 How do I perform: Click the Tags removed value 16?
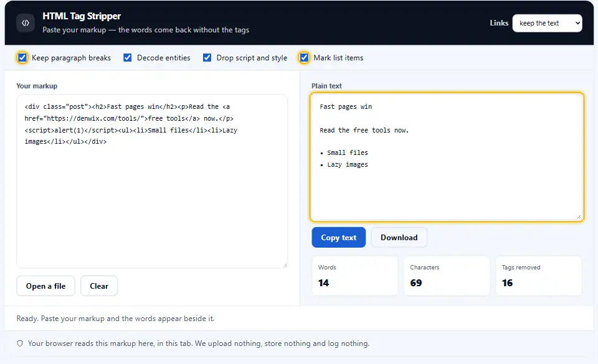pyautogui.click(x=507, y=283)
